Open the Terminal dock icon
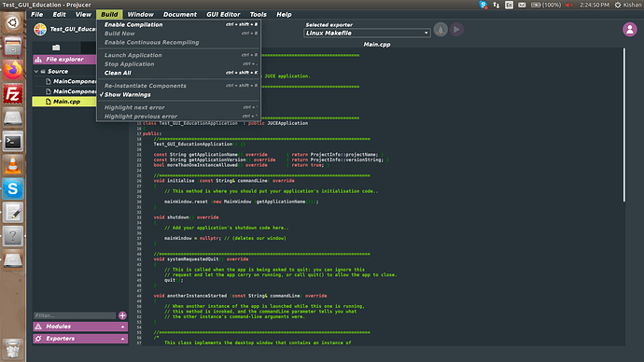644x362 pixels. (13, 142)
